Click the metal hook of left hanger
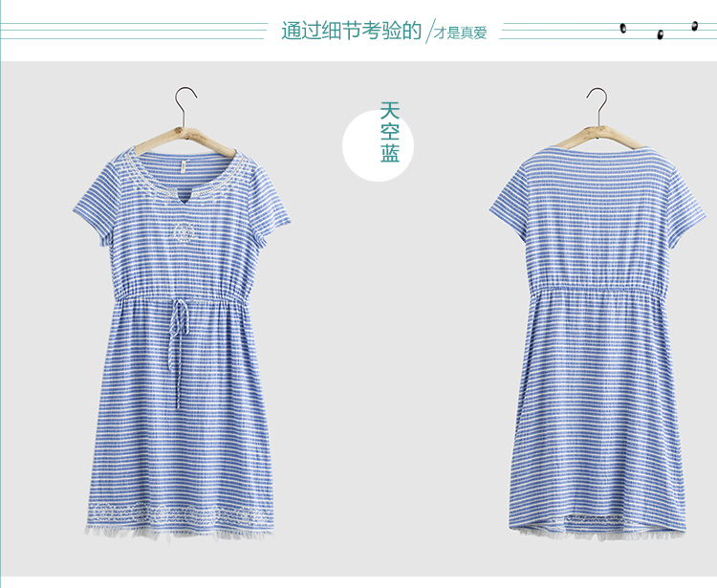The image size is (717, 588). [184, 106]
